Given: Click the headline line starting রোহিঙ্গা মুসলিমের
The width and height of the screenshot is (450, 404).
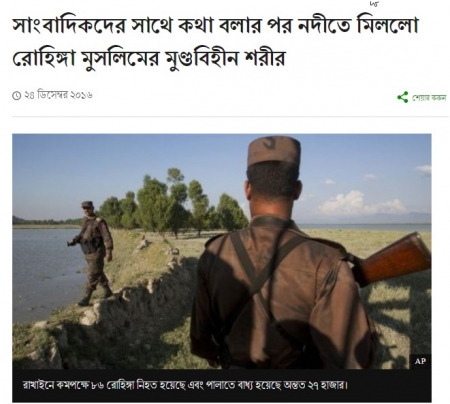Looking at the screenshot, I should tap(149, 58).
